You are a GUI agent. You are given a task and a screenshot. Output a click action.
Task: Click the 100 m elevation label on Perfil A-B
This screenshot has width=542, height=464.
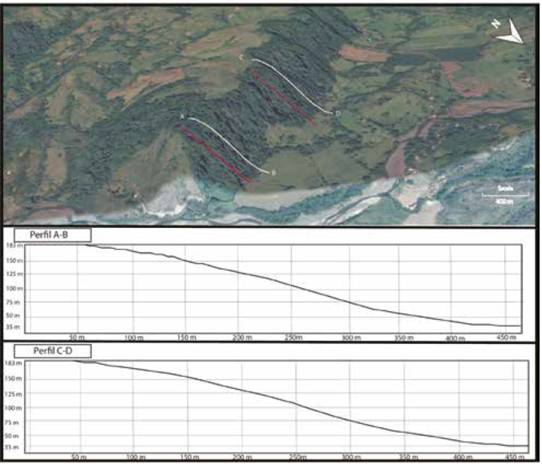point(14,288)
